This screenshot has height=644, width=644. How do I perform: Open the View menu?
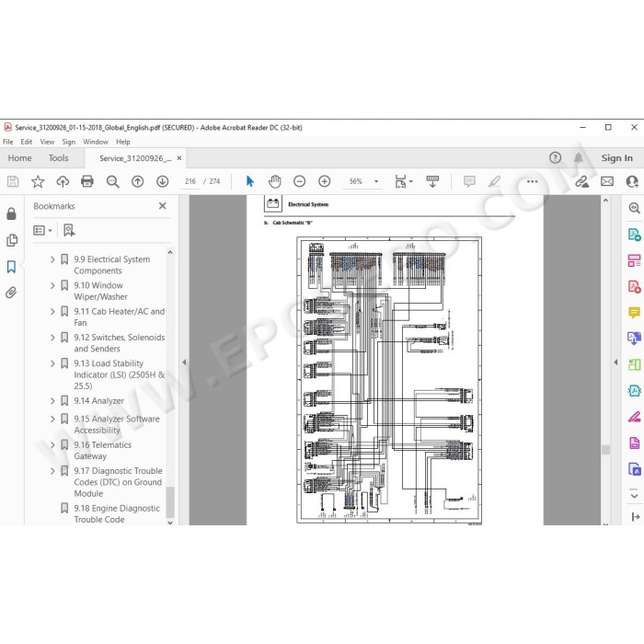coord(47,142)
